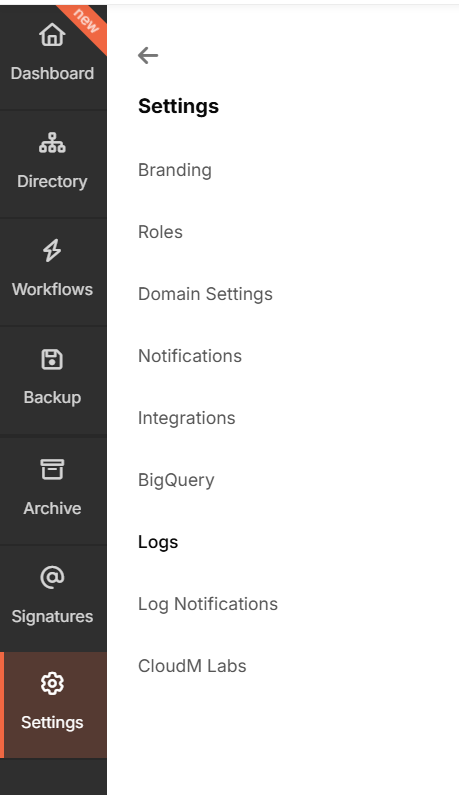Open BigQuery settings
459x795 pixels.
pyautogui.click(x=176, y=480)
